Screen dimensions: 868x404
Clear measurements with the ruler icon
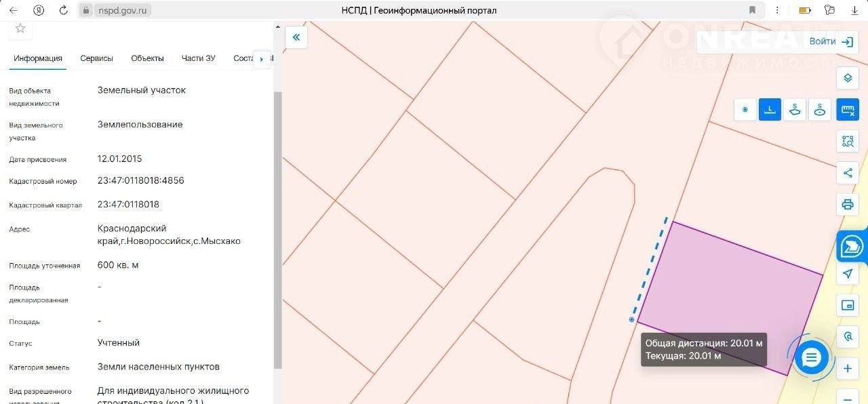847,109
